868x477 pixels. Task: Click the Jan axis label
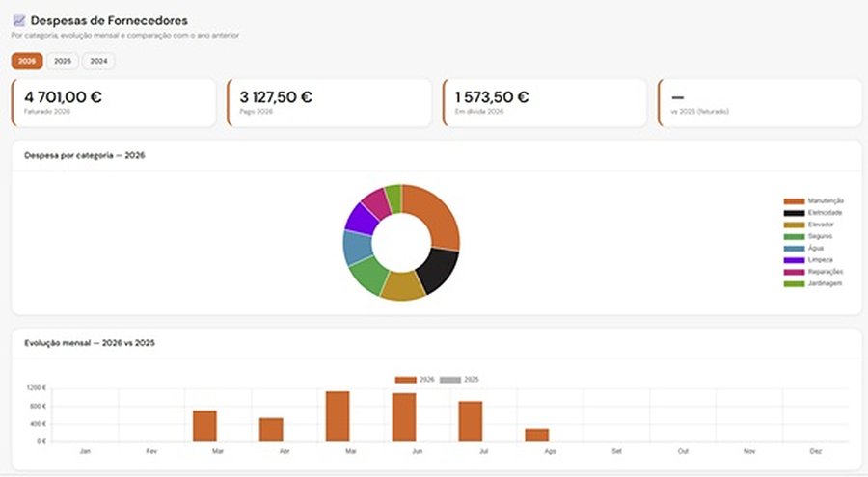pyautogui.click(x=85, y=451)
